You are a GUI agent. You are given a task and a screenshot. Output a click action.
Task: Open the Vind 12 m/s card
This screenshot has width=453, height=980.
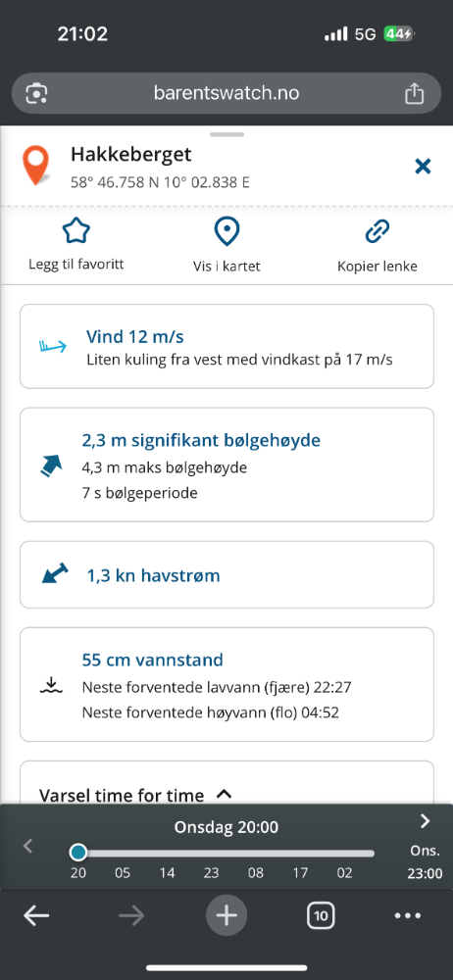[x=226, y=346]
